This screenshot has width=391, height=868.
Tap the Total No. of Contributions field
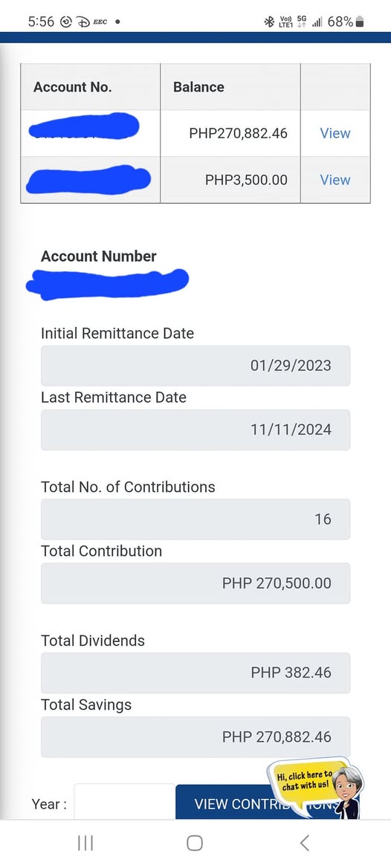(x=195, y=519)
